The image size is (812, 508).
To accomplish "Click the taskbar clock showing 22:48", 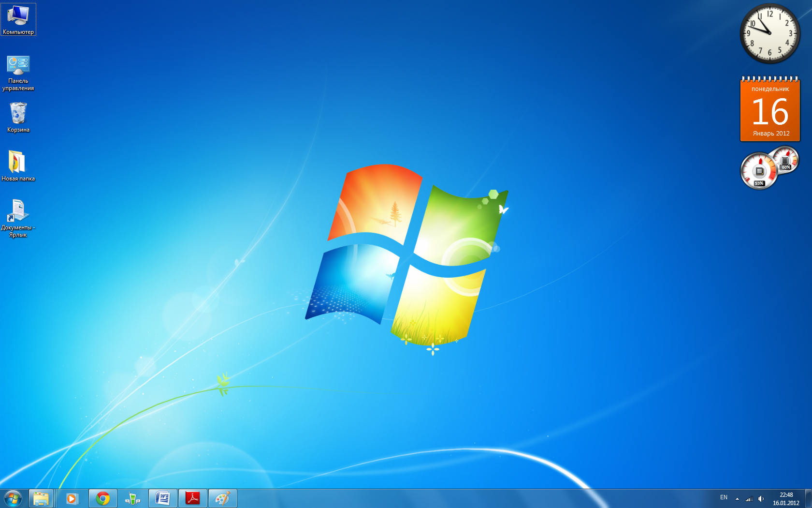I will click(x=786, y=499).
